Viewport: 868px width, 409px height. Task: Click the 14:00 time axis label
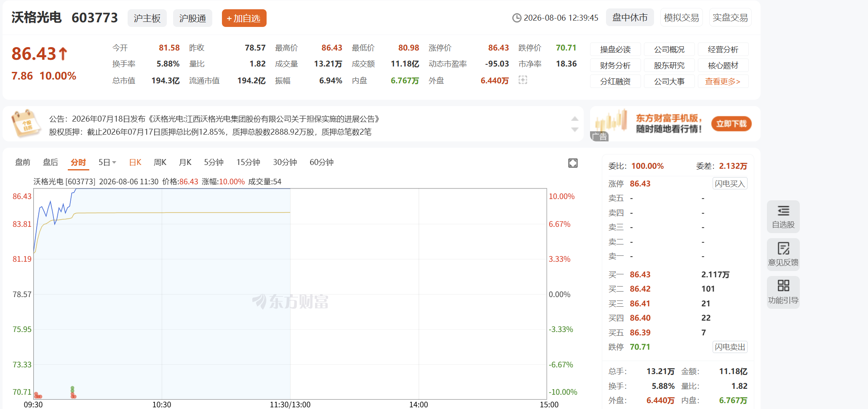(419, 404)
